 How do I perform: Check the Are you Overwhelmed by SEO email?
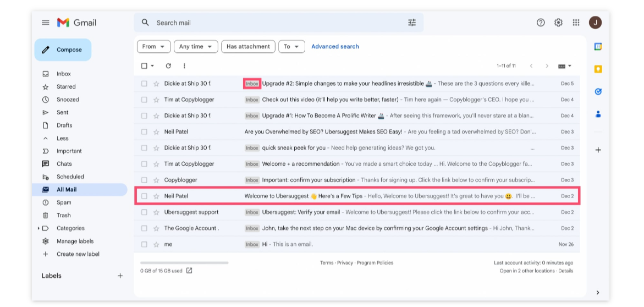coord(144,131)
